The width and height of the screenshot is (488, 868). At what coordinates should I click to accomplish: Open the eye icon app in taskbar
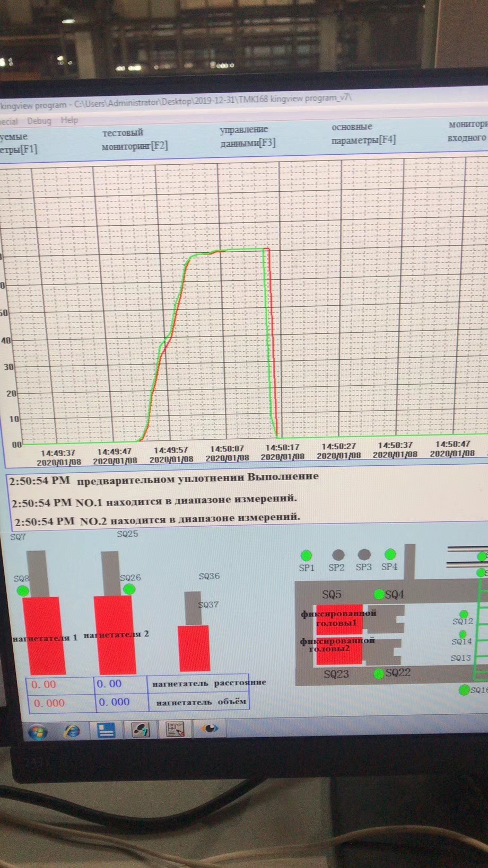click(210, 728)
